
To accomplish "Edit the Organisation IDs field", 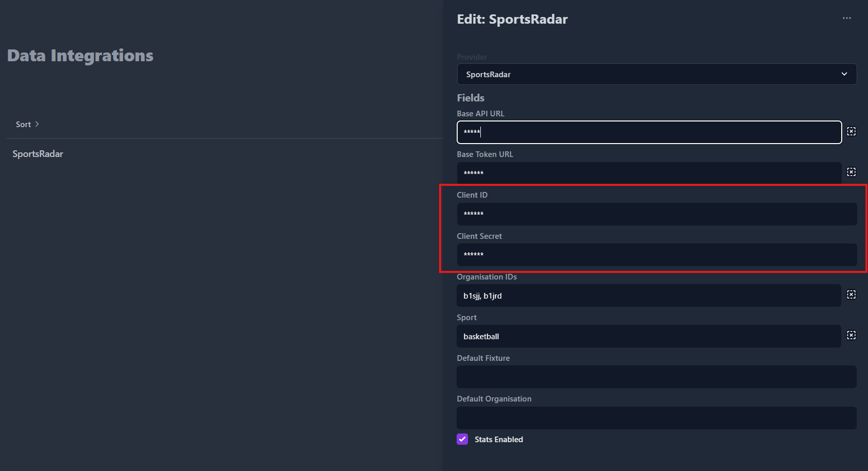I will pos(649,295).
